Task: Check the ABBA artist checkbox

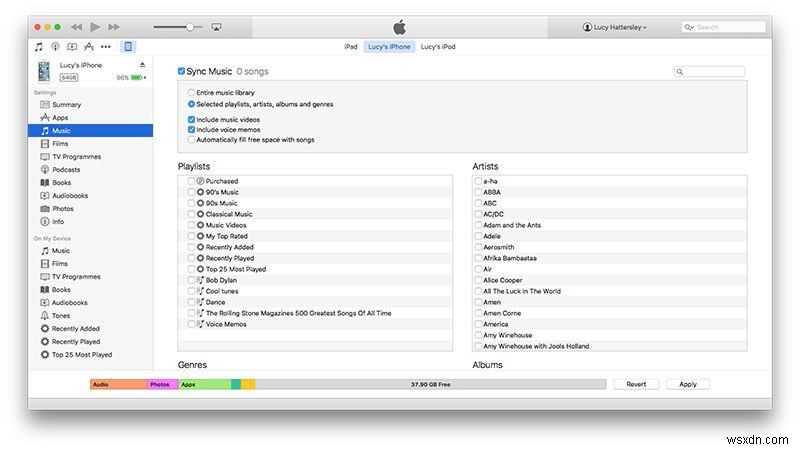Action: pyautogui.click(x=478, y=192)
